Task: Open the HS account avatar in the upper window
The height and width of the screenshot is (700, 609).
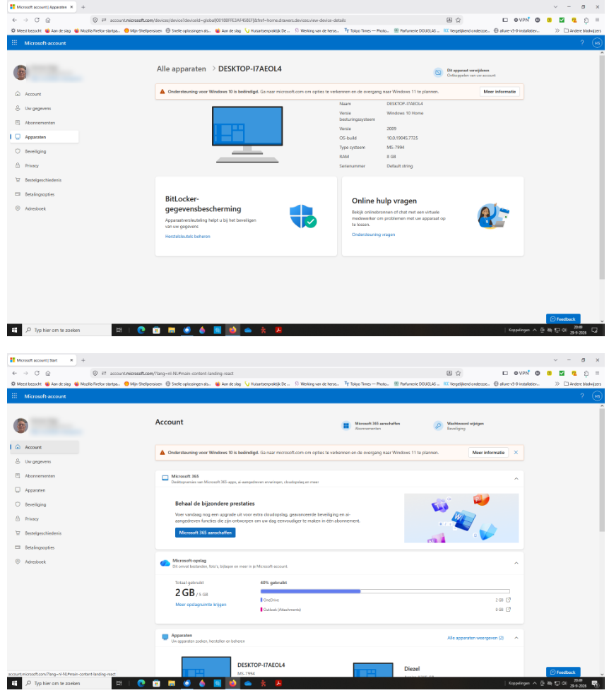Action: tap(597, 43)
